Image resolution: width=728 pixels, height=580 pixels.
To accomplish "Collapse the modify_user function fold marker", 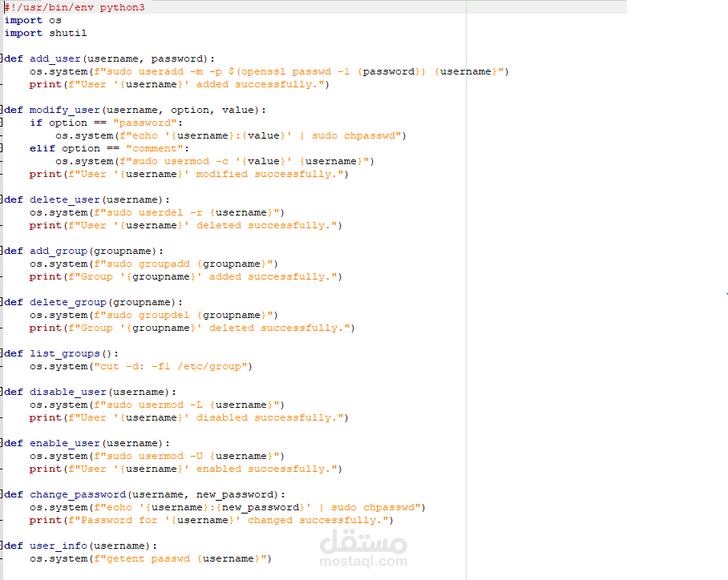I will pyautogui.click(x=2, y=110).
